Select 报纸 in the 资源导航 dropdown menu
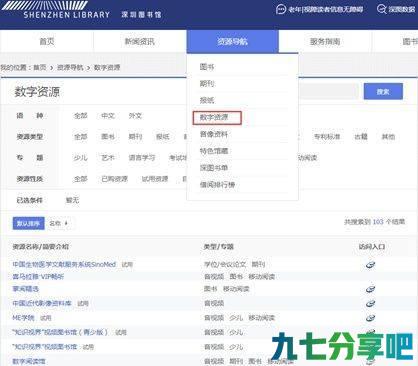Screen dimensions: 418x366 pos(207,100)
